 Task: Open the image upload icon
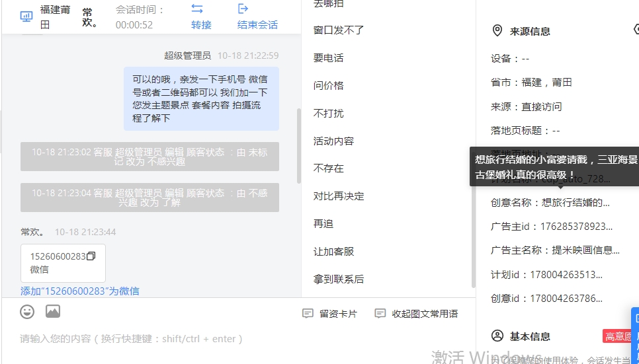coord(53,311)
